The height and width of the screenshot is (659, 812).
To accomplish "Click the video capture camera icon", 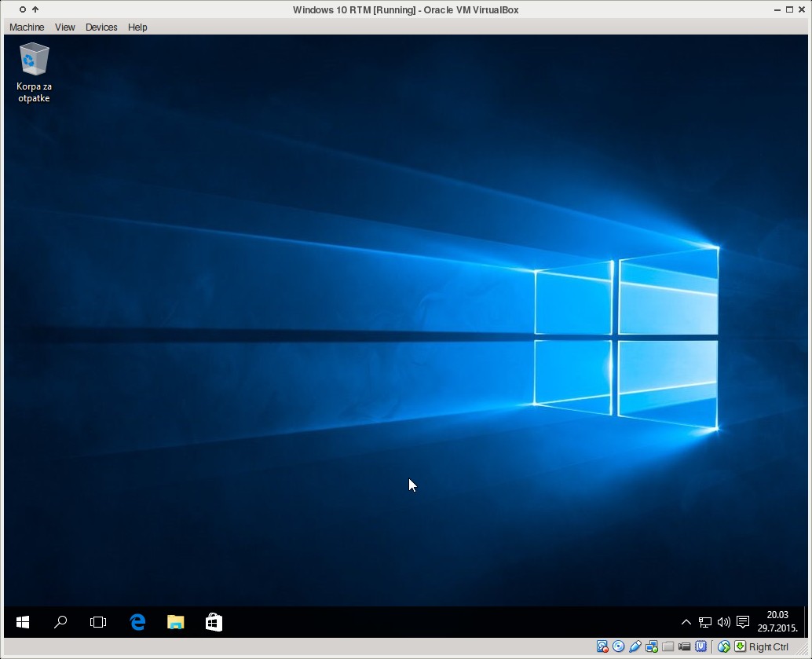I will [x=685, y=646].
